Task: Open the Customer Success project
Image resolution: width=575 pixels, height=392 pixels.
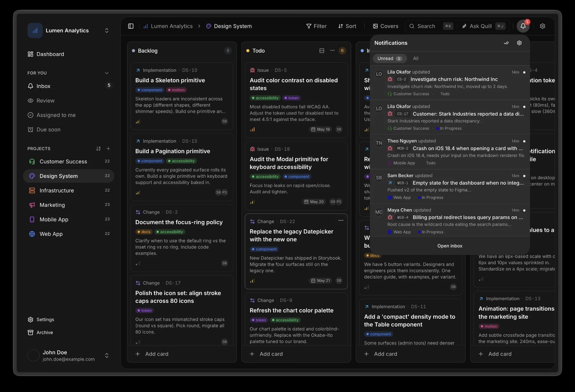Action: 69,162
